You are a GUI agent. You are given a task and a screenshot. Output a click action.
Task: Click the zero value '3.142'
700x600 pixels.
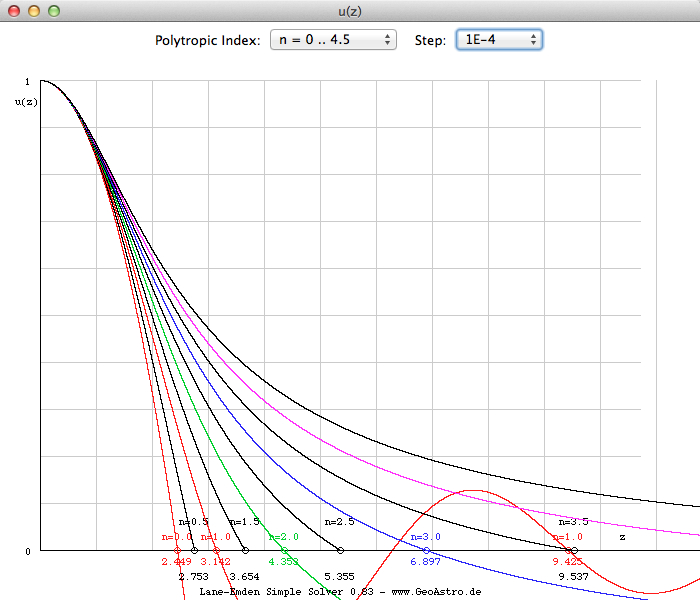coord(215,562)
